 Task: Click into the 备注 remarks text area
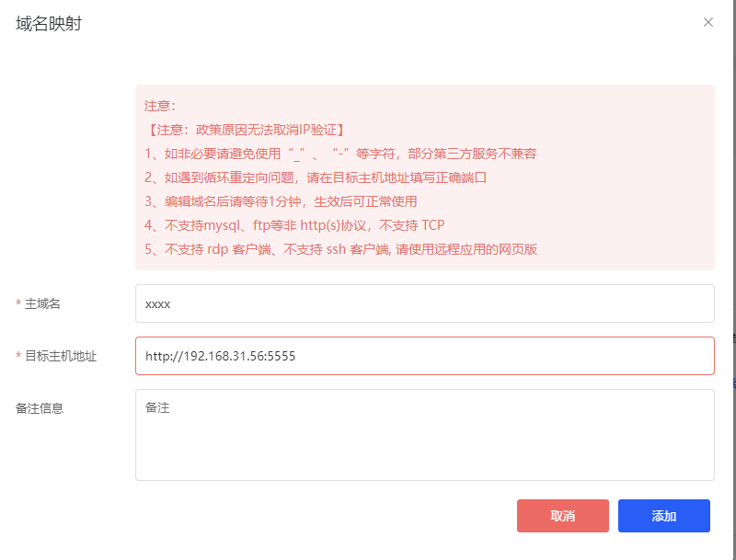(424, 434)
